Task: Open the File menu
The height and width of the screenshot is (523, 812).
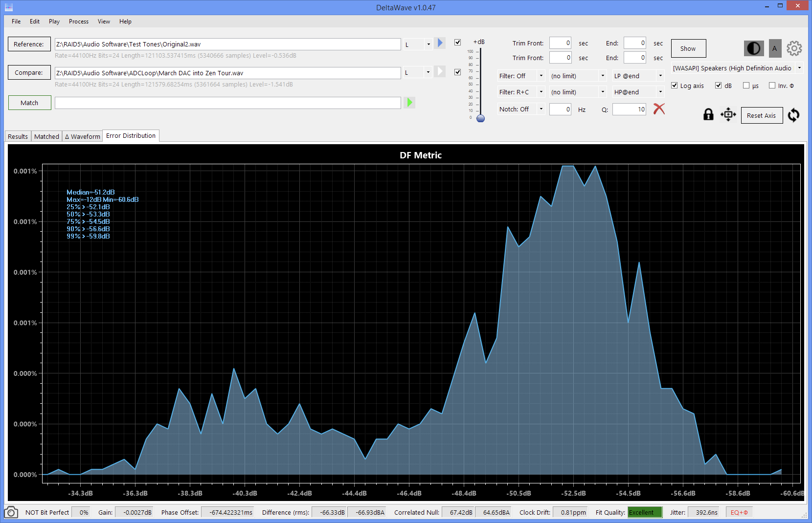Action: pyautogui.click(x=16, y=21)
